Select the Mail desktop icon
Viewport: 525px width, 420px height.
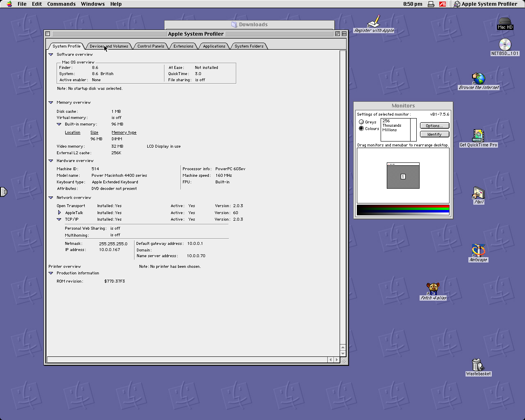click(478, 193)
